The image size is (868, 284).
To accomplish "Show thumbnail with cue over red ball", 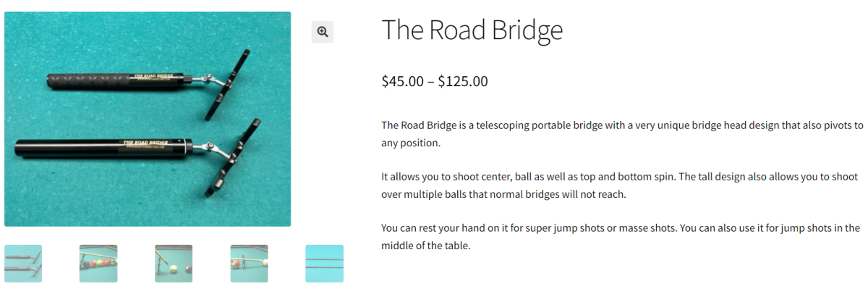I will 249,264.
